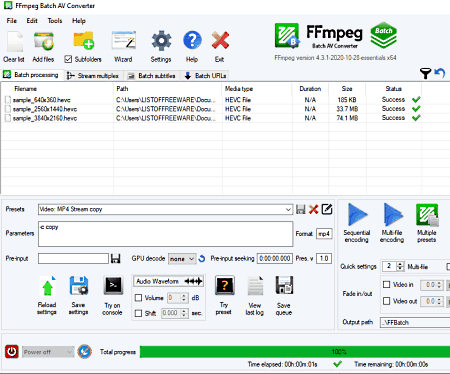The width and height of the screenshot is (450, 374).
Task: Click the Total progress bar
Action: pyautogui.click(x=295, y=352)
